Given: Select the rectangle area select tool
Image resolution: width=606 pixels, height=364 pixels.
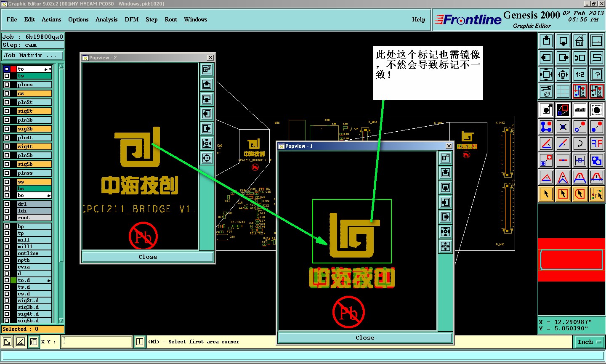Looking at the screenshot, I should point(563,194).
